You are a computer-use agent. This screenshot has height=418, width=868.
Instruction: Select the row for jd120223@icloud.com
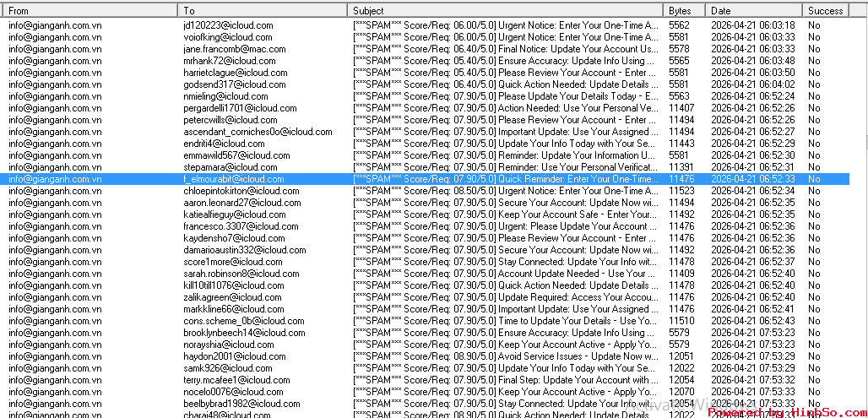tap(224, 25)
